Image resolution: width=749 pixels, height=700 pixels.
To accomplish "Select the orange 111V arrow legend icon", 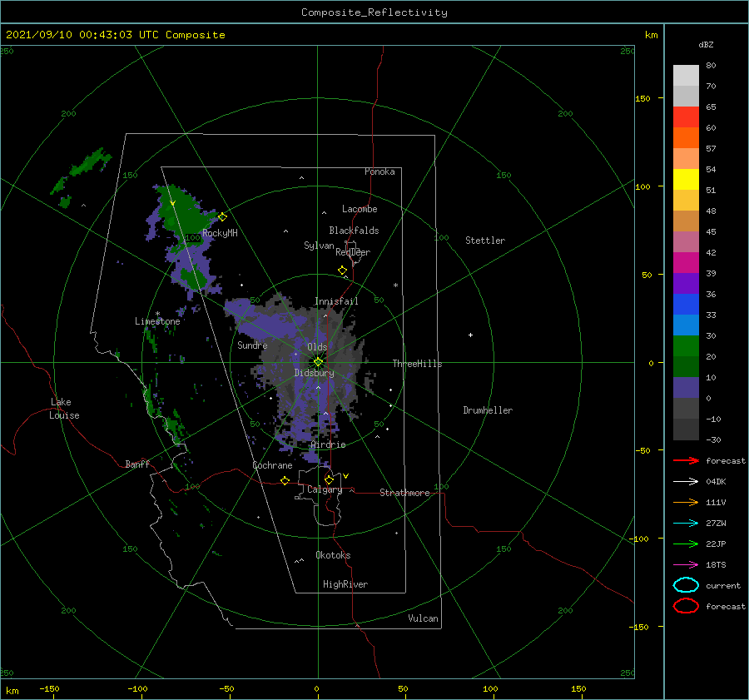I will 686,502.
